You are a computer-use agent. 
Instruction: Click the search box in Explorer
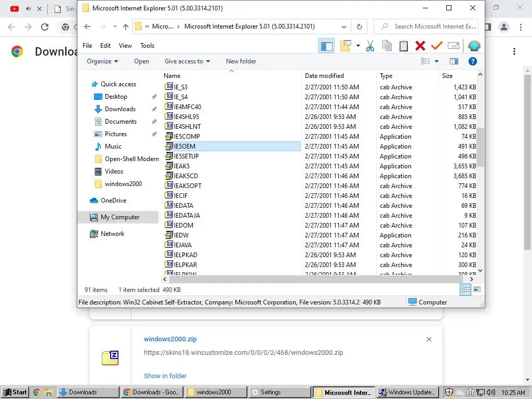426,26
